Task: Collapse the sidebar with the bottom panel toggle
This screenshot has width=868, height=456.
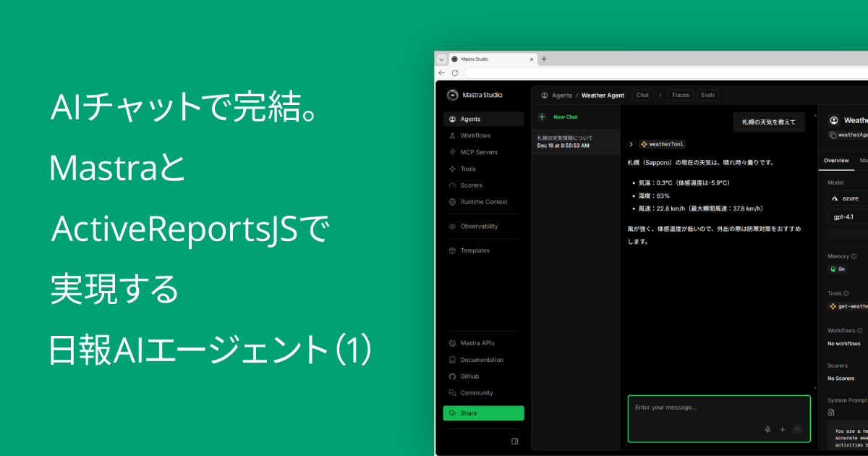Action: [x=514, y=440]
